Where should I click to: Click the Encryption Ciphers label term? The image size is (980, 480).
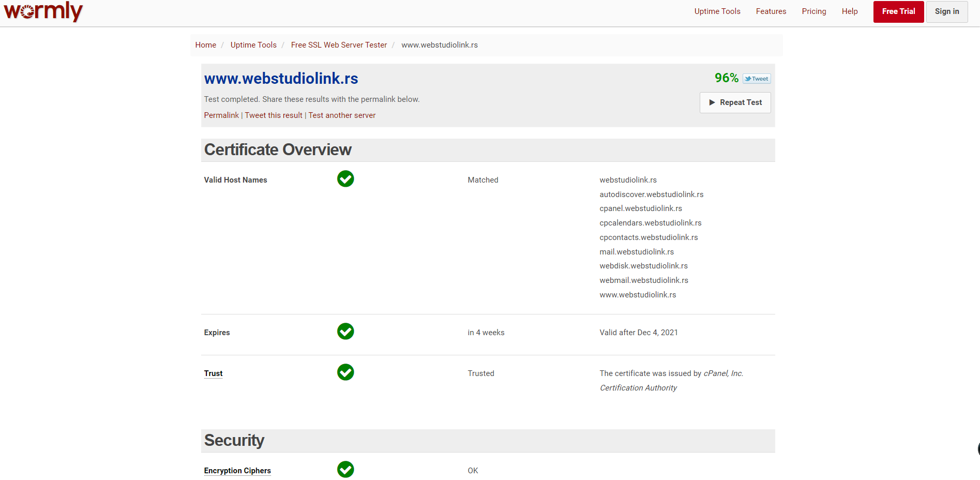(x=237, y=471)
